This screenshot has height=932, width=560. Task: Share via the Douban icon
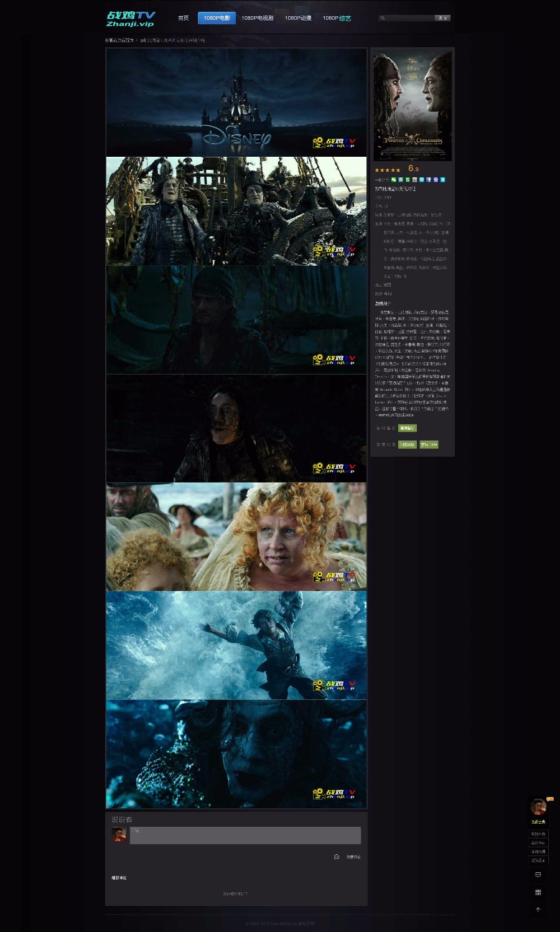click(x=408, y=180)
